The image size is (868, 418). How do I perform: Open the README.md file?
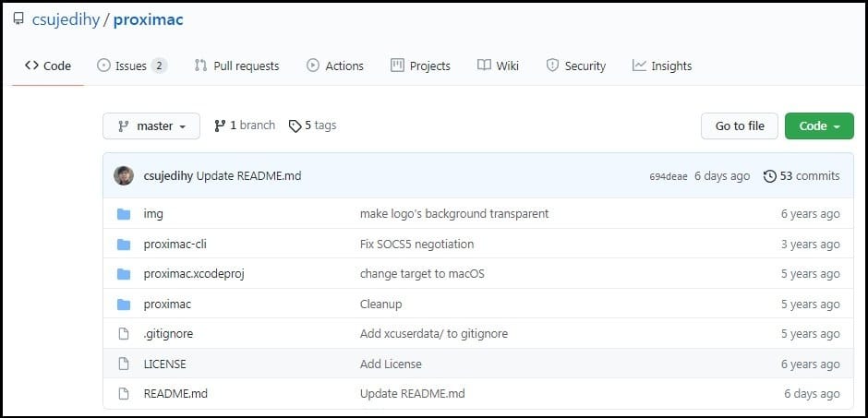(175, 394)
